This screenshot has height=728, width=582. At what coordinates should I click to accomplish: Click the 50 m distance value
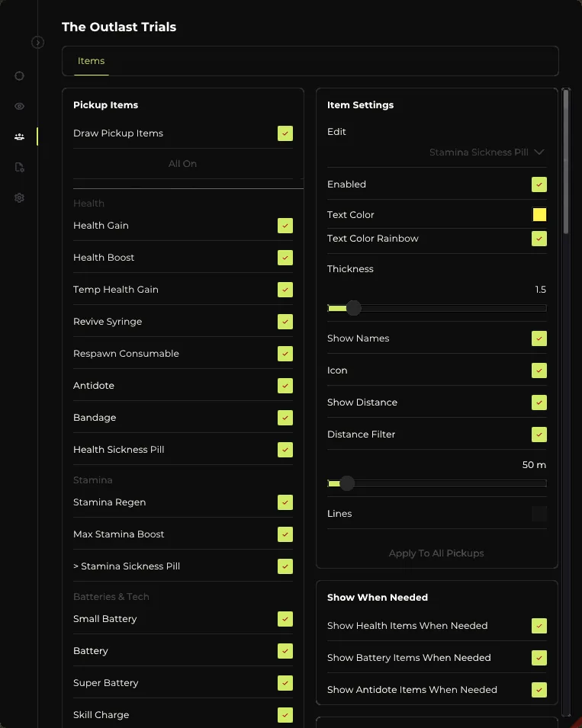point(534,465)
